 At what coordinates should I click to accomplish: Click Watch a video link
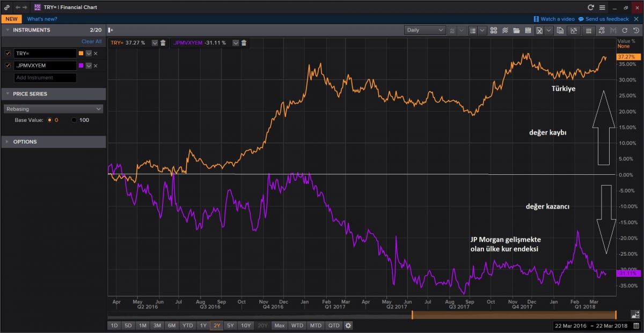pyautogui.click(x=554, y=19)
